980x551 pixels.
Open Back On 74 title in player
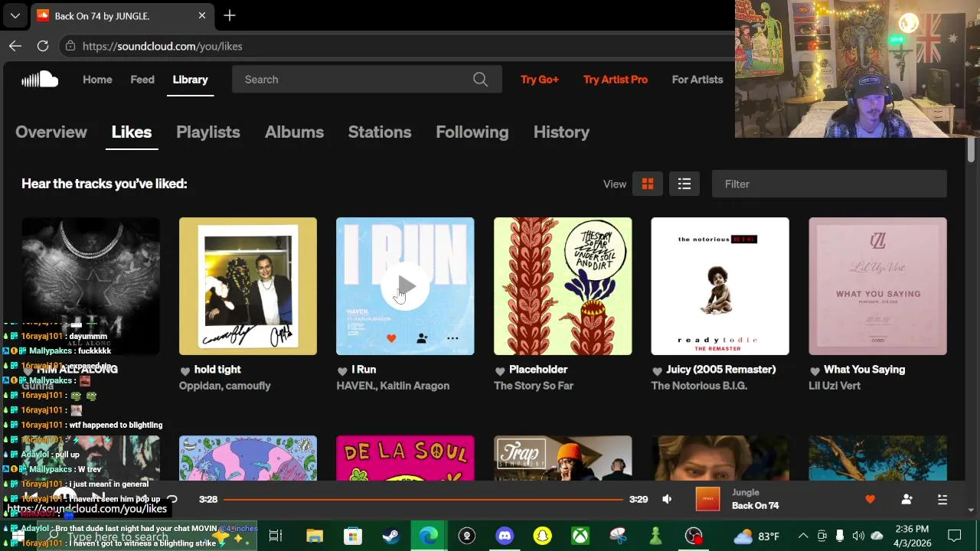(x=755, y=505)
